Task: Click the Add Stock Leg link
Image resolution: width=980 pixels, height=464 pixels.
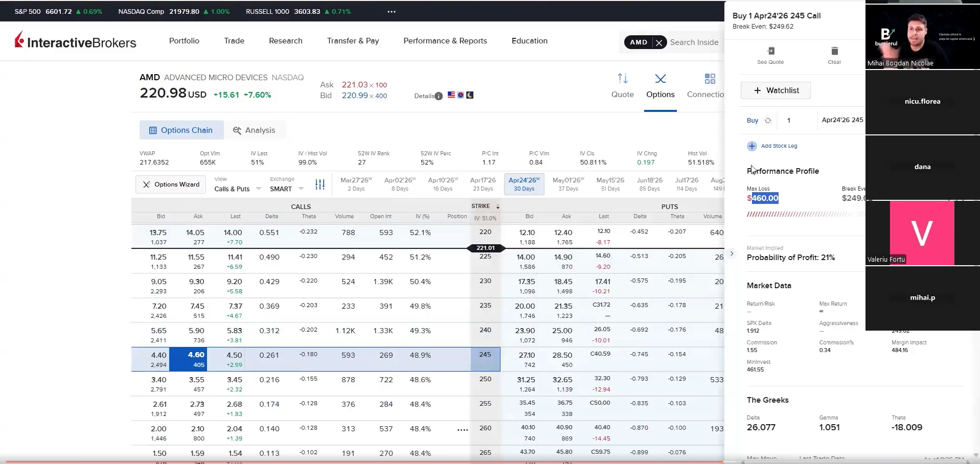Action: coord(779,146)
